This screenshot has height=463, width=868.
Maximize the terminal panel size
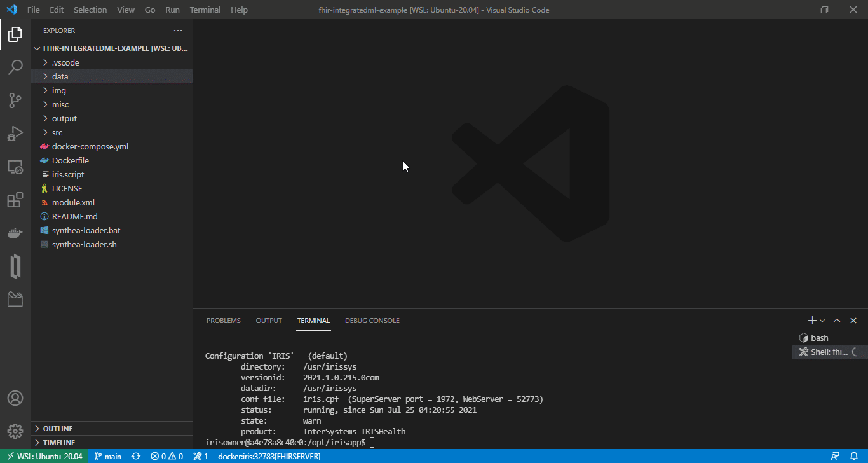coord(837,321)
